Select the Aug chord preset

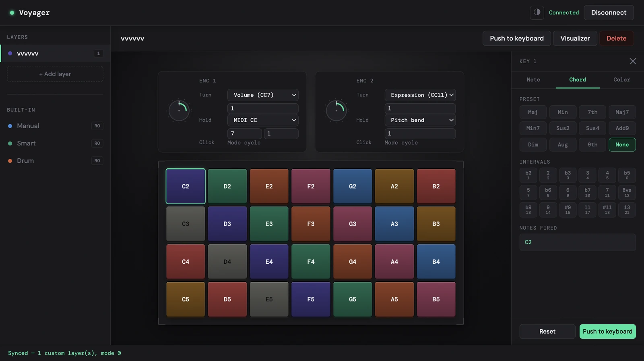(563, 145)
